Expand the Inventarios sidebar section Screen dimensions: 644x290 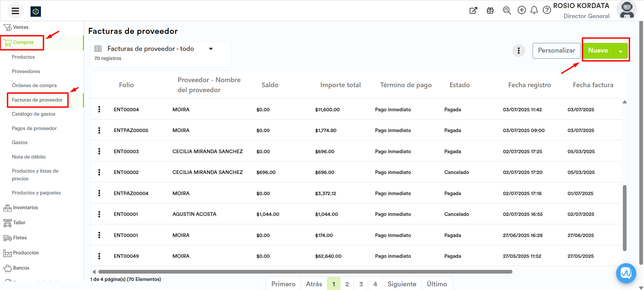(25, 208)
